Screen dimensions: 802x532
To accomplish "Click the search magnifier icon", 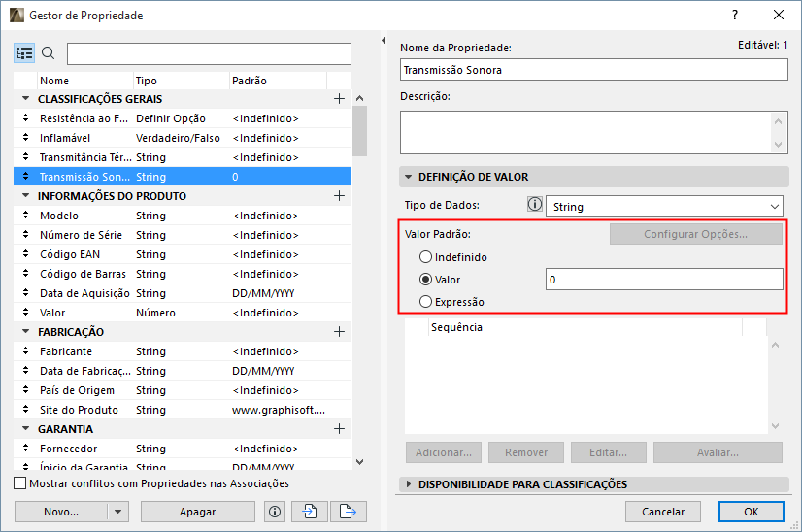I will point(49,53).
